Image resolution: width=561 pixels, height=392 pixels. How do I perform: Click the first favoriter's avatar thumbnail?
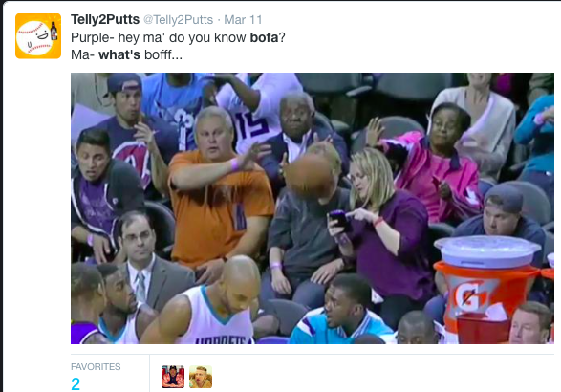(173, 377)
